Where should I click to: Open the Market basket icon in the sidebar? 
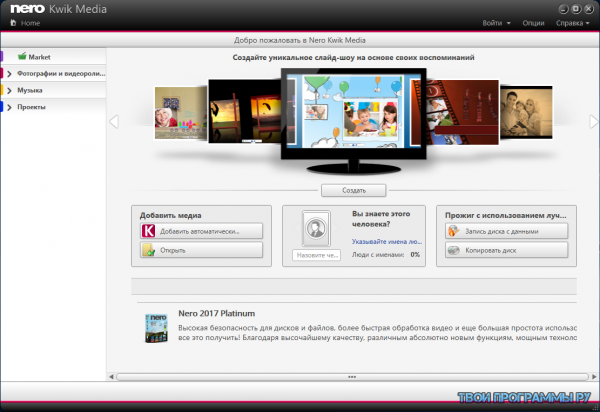coord(22,56)
